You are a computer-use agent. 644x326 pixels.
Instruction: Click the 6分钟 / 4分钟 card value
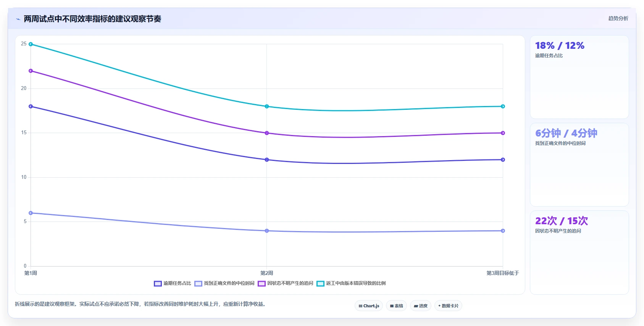(x=566, y=133)
